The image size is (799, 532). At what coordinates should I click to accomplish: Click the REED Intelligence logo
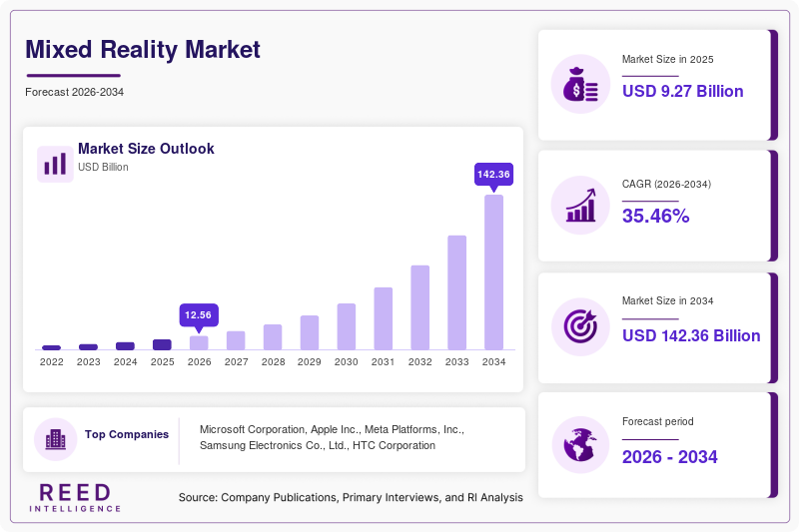[x=75, y=497]
